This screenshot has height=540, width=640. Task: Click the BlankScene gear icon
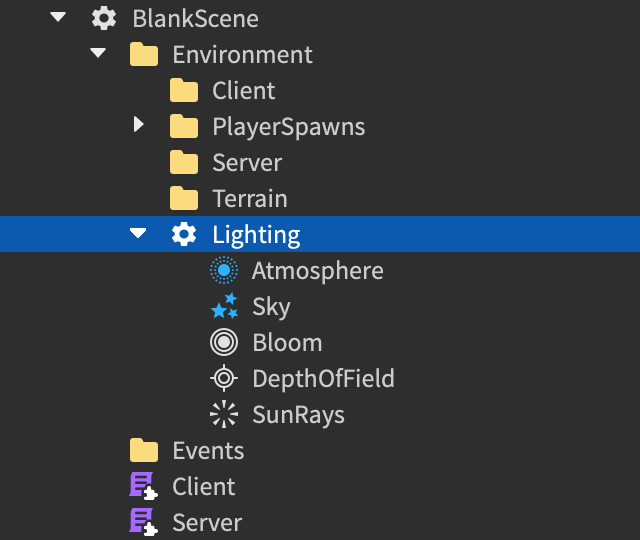(104, 19)
